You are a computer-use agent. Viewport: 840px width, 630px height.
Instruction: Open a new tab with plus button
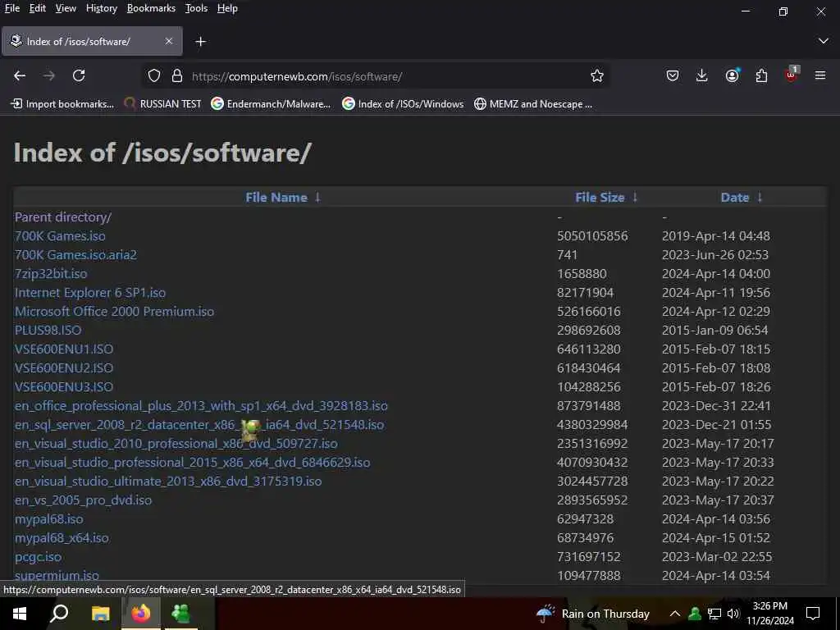[x=200, y=42]
